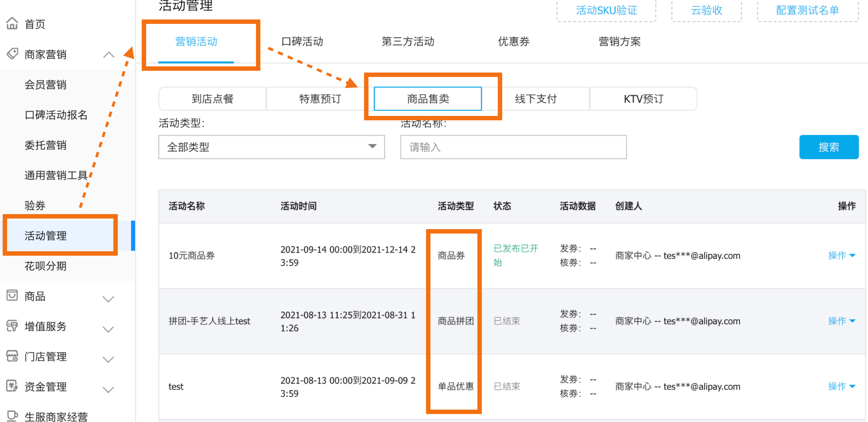Image resolution: width=868 pixels, height=422 pixels.
Task: Open 花呗分期 menu item
Action: 46,266
